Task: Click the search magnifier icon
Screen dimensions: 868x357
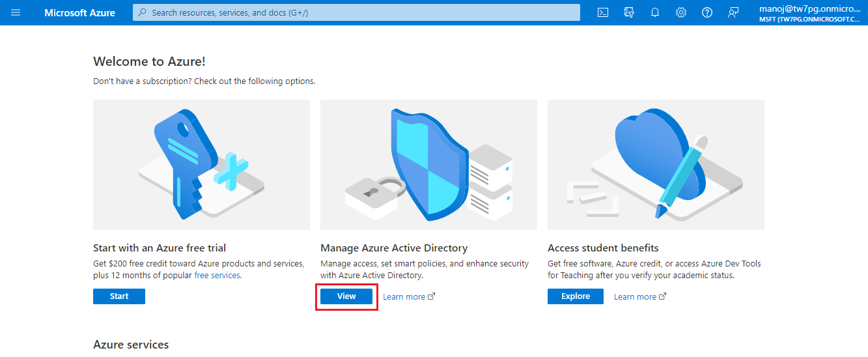Action: pyautogui.click(x=143, y=12)
